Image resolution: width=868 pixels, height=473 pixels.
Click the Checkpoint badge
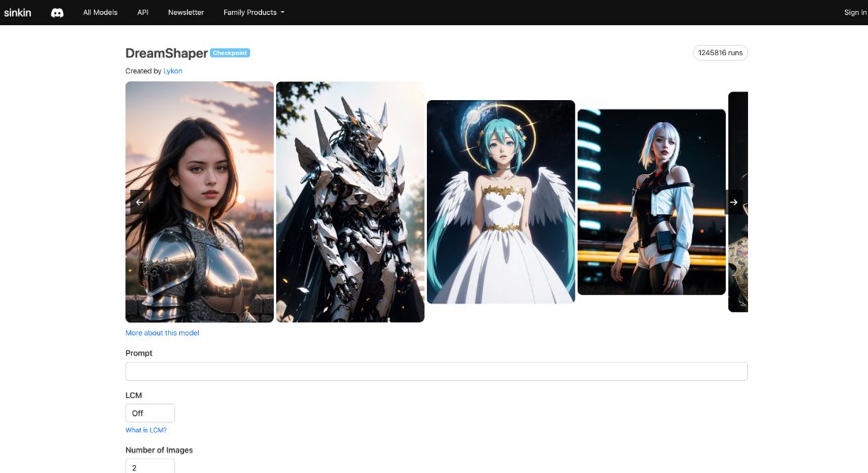click(x=230, y=53)
